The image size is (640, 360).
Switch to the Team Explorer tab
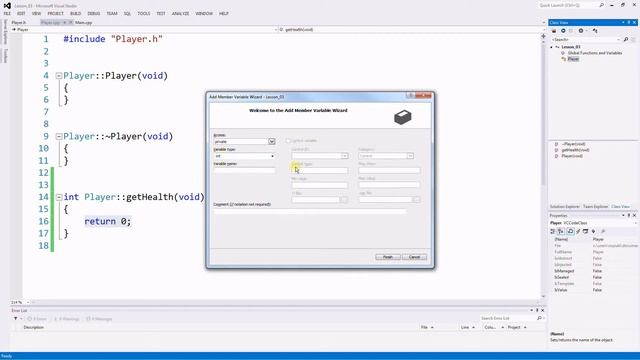pos(595,207)
